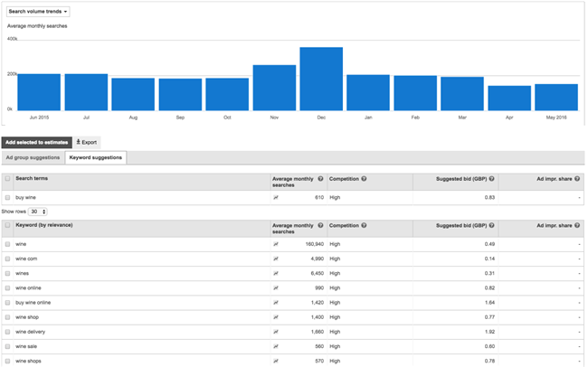Select the Keyword suggestions tab
This screenshot has height=367, width=588.
pos(96,157)
